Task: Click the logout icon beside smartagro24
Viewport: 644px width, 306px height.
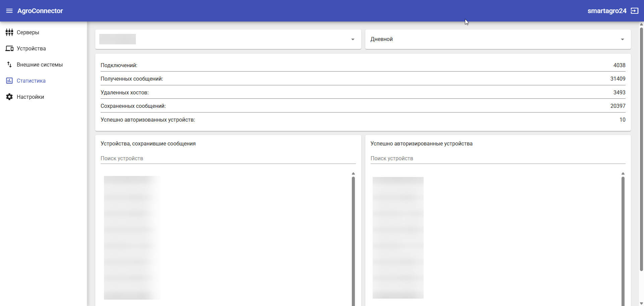Action: point(634,11)
